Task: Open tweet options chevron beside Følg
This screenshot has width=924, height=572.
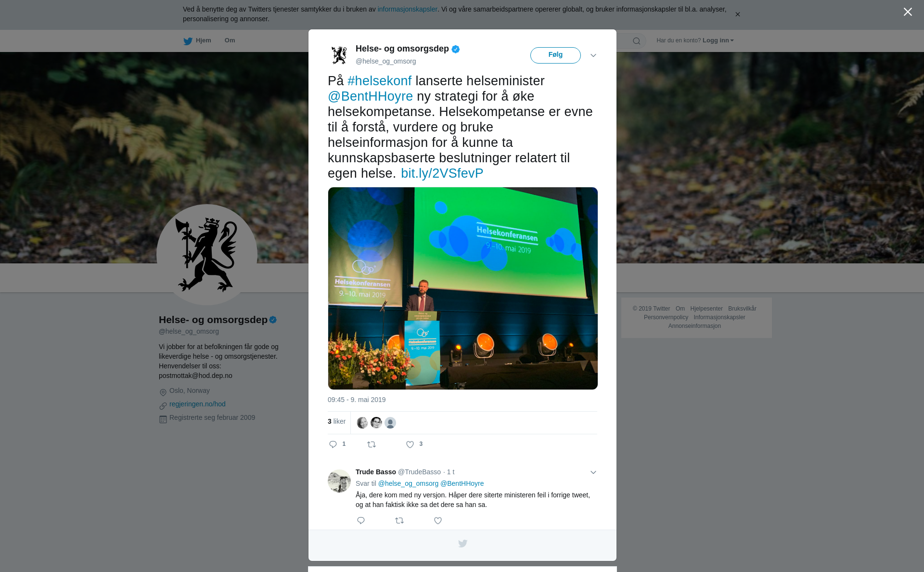Action: click(593, 55)
